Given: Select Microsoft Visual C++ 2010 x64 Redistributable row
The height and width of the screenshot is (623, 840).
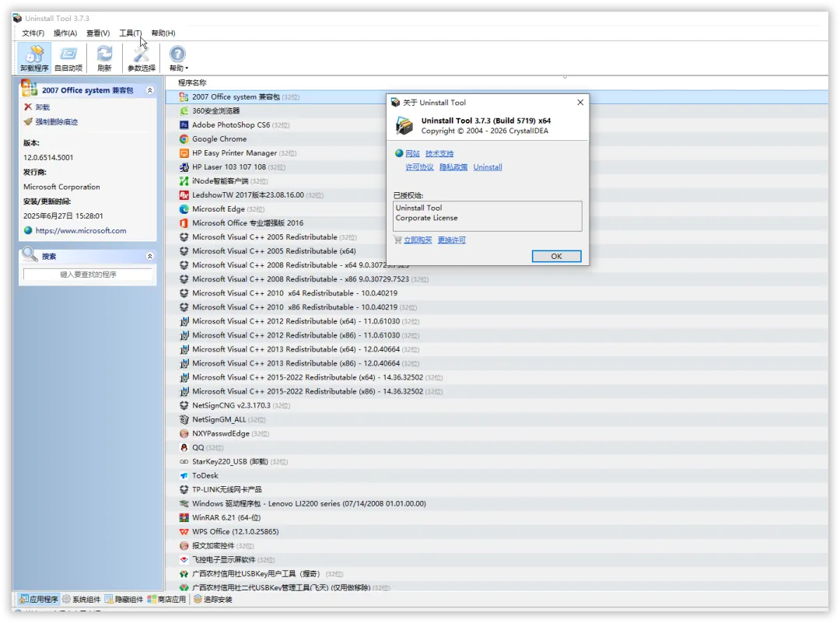Looking at the screenshot, I should (496, 293).
